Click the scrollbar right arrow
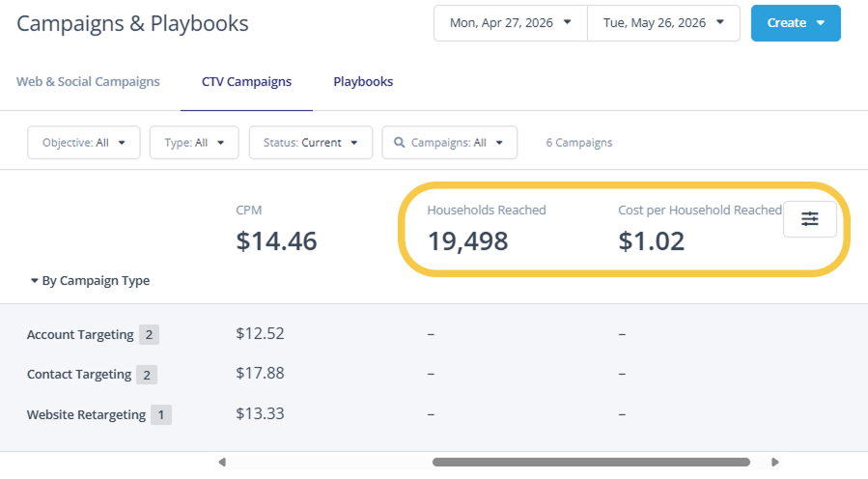868x479 pixels. (775, 462)
